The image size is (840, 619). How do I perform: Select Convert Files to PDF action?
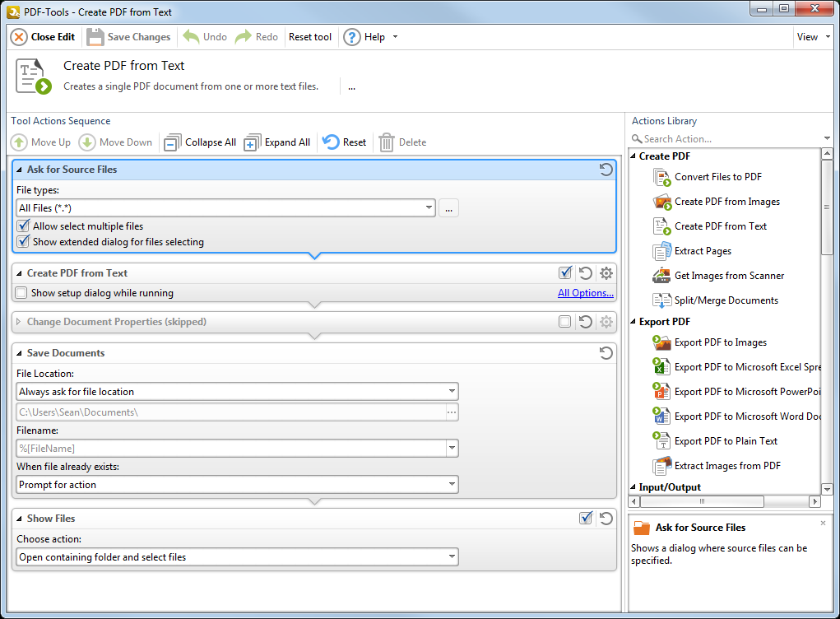click(718, 177)
